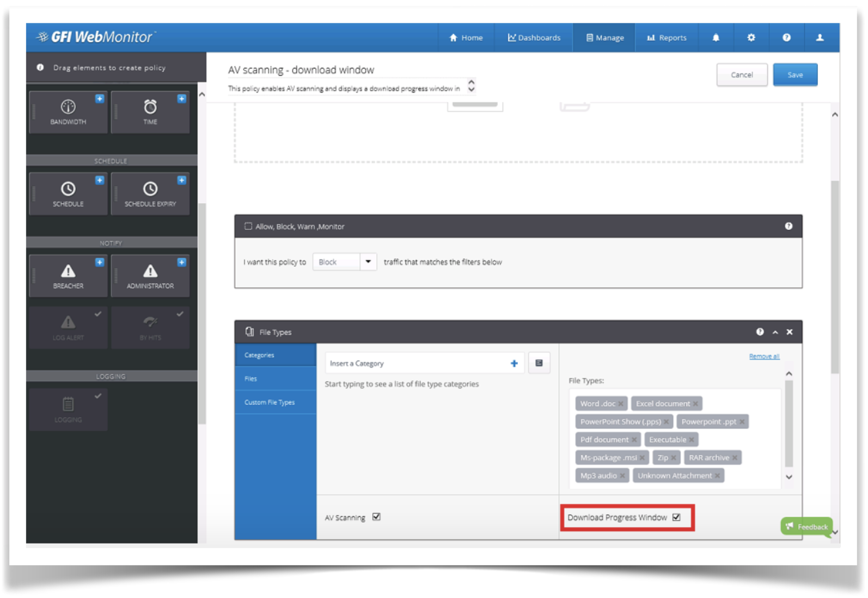Remove the Unknown Attachment tag
The image size is (868, 598).
pyautogui.click(x=718, y=475)
